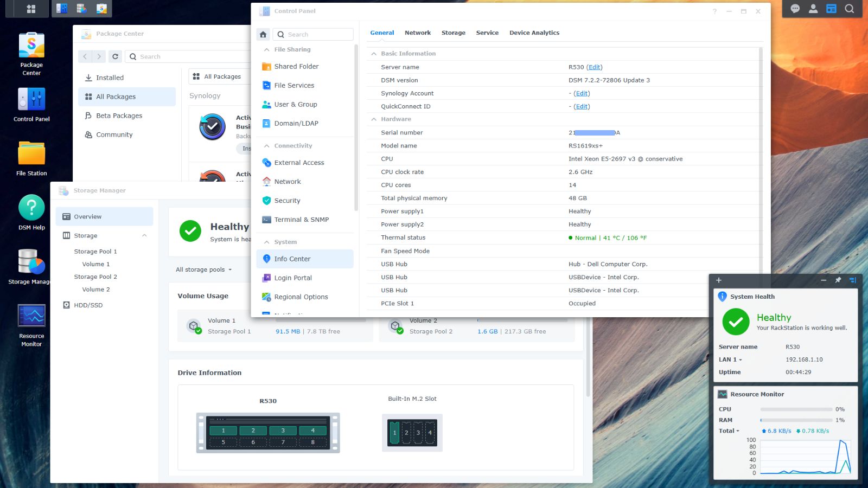This screenshot has height=488, width=868.
Task: Edit the Synology Account
Action: pos(582,93)
